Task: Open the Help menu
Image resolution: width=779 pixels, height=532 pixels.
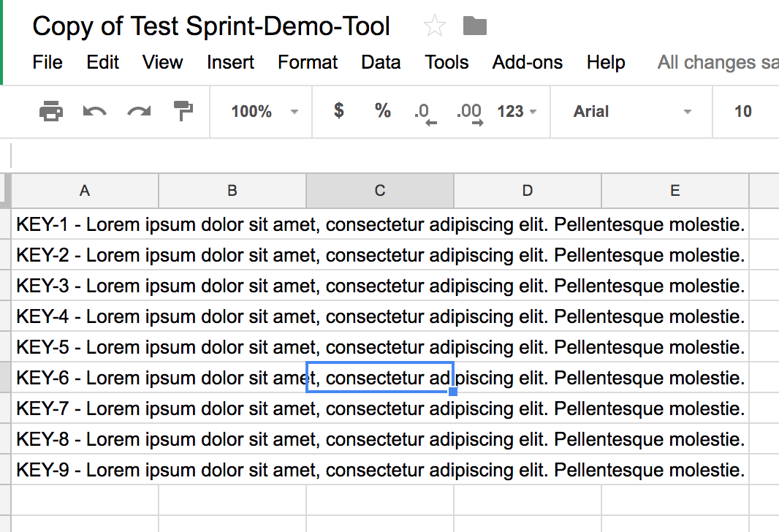Action: (606, 63)
